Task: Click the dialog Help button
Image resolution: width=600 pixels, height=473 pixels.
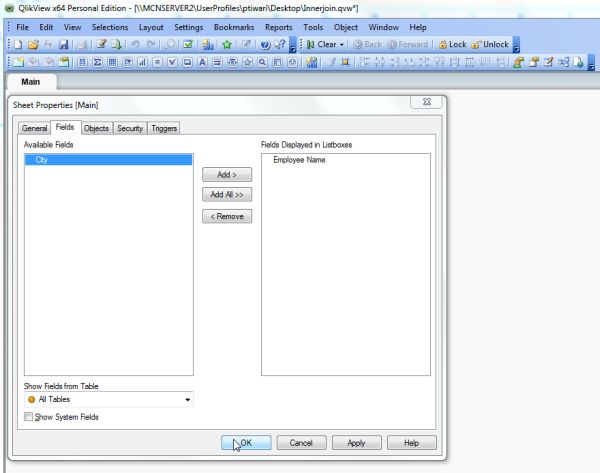Action: click(x=411, y=443)
